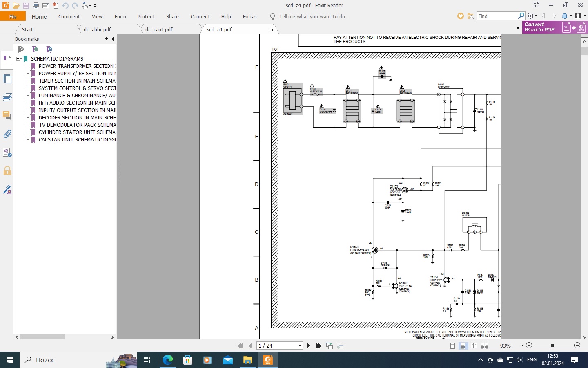Toggle continuous facing page view
Viewport: 588px width, 368px height.
(x=484, y=346)
